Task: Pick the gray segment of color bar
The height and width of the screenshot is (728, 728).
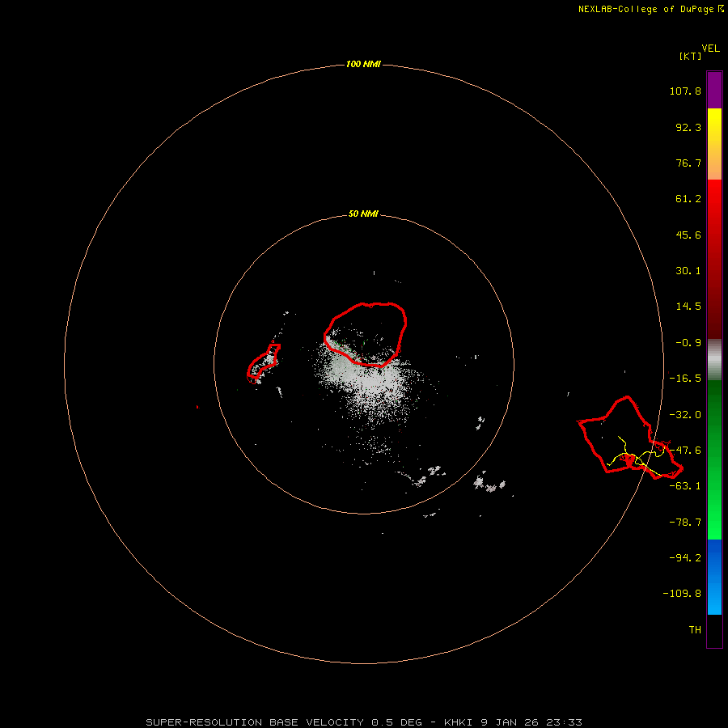Action: tap(714, 358)
